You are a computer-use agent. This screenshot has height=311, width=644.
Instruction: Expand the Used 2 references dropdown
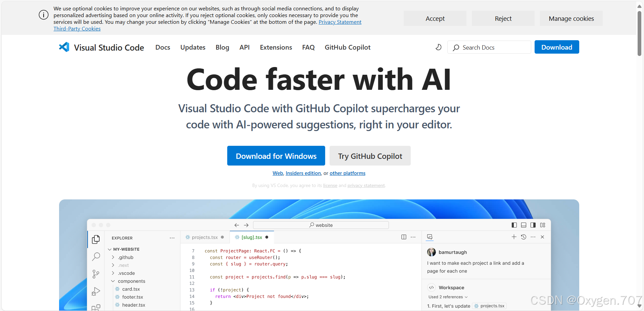coord(448,297)
